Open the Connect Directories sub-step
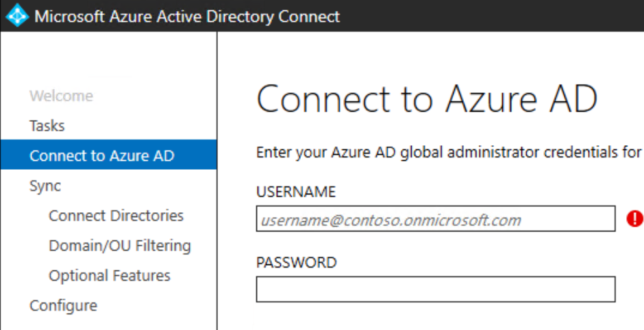 (116, 216)
